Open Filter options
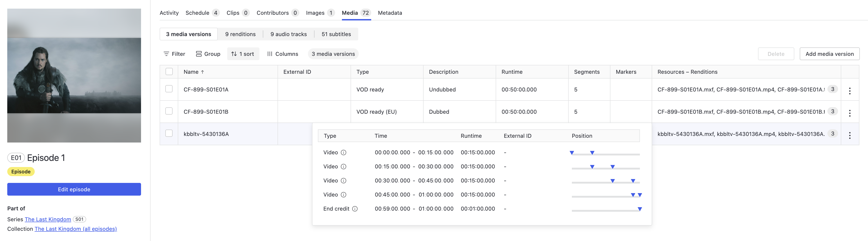This screenshot has width=868, height=241. point(174,54)
